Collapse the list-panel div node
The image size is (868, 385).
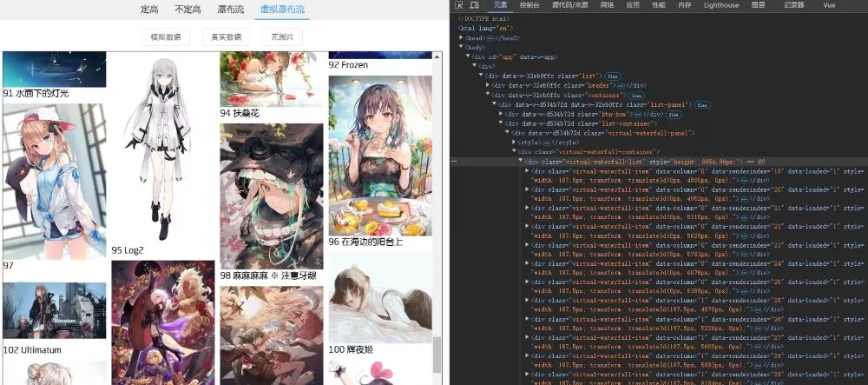[494, 104]
